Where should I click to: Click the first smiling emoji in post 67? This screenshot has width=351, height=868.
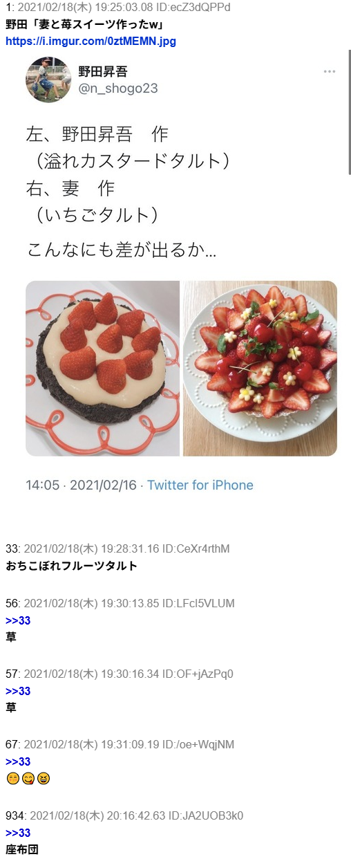12,779
